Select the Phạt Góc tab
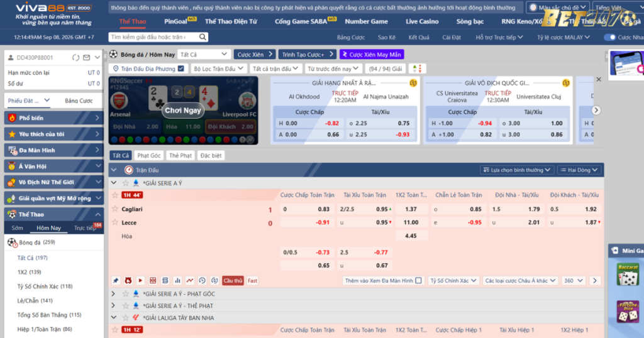The height and width of the screenshot is (338, 644). (x=148, y=155)
